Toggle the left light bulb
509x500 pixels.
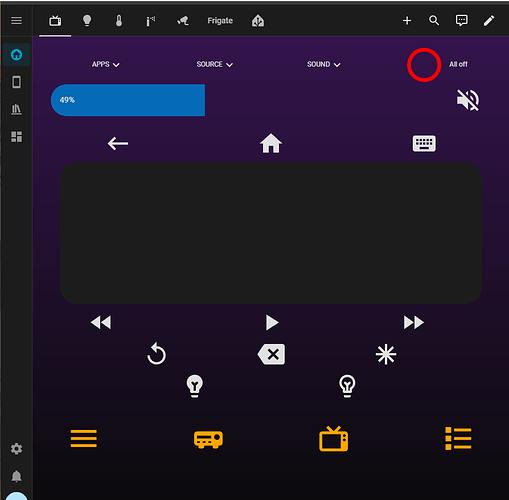click(195, 386)
